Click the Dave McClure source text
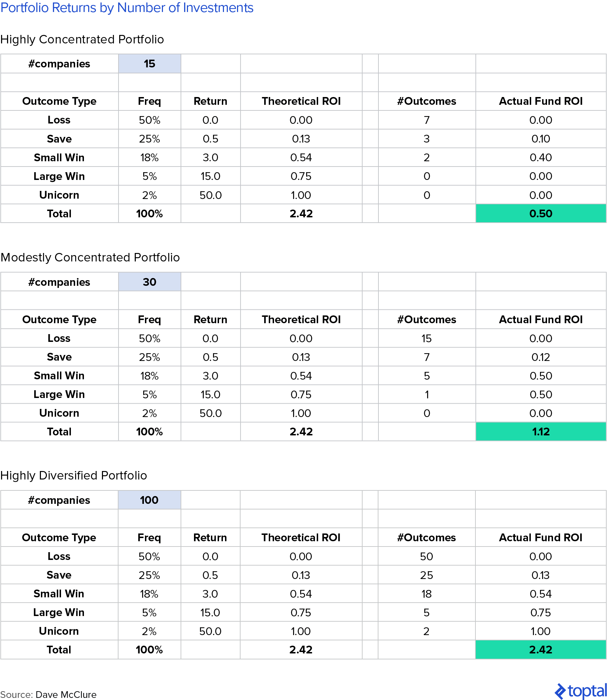This screenshot has width=607, height=700. [66, 694]
